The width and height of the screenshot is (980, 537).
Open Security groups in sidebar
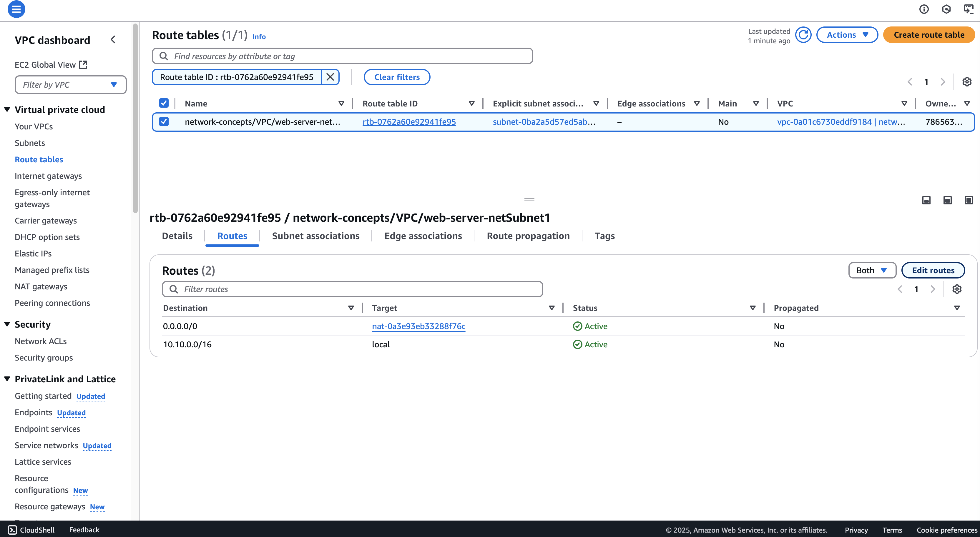click(x=44, y=358)
